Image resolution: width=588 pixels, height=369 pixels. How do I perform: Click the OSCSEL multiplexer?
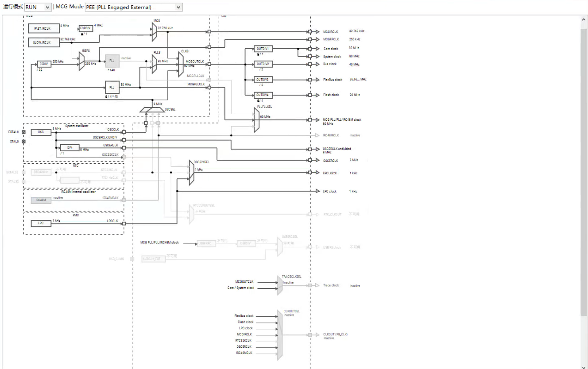point(152,109)
